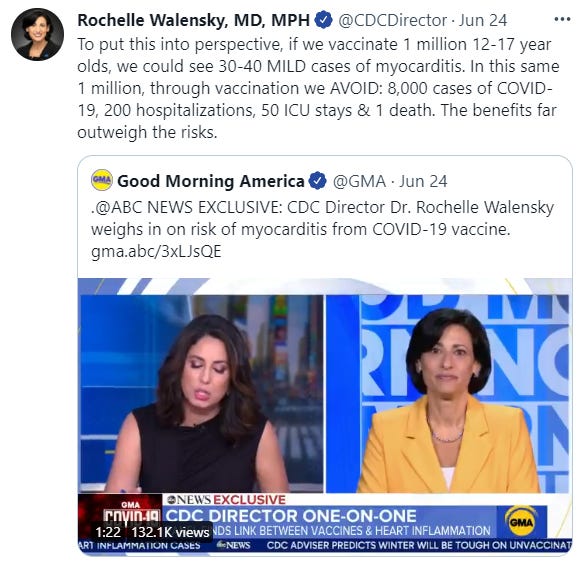Click the ABC News logo in video ticker
Image resolution: width=581 pixels, height=563 pixels.
[x=233, y=545]
